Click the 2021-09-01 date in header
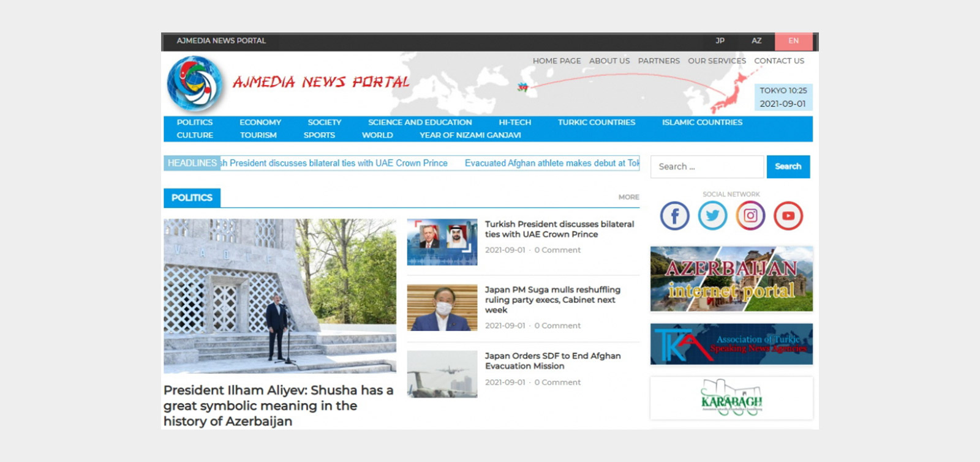The width and height of the screenshot is (980, 462). [x=783, y=104]
